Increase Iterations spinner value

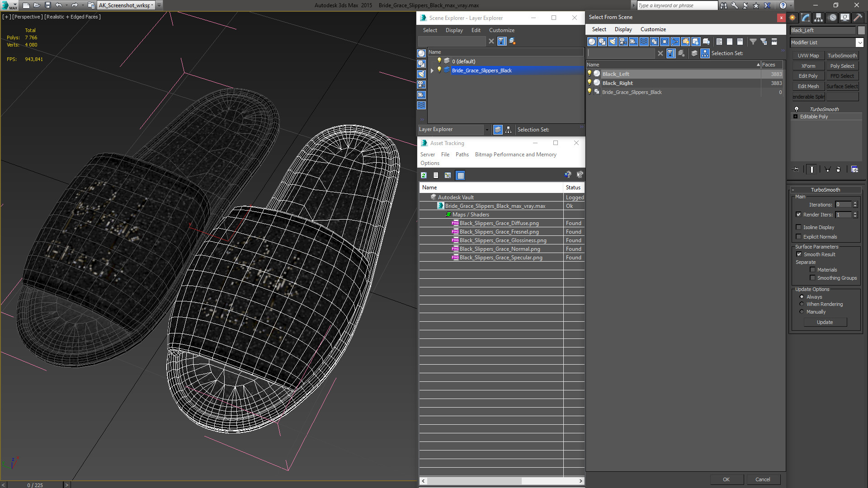[x=855, y=203]
